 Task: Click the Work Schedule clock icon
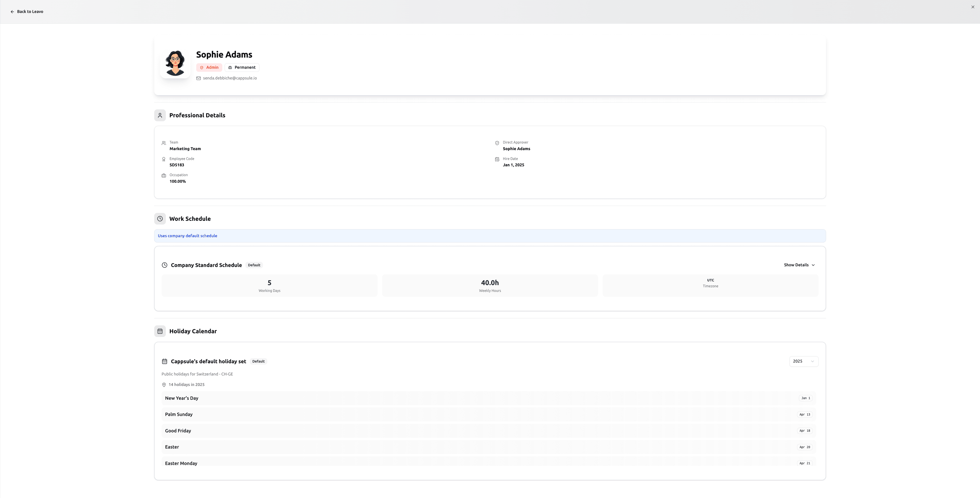160,219
